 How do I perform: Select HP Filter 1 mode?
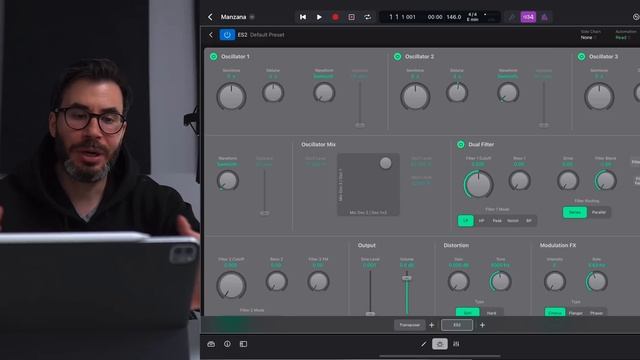coord(481,220)
